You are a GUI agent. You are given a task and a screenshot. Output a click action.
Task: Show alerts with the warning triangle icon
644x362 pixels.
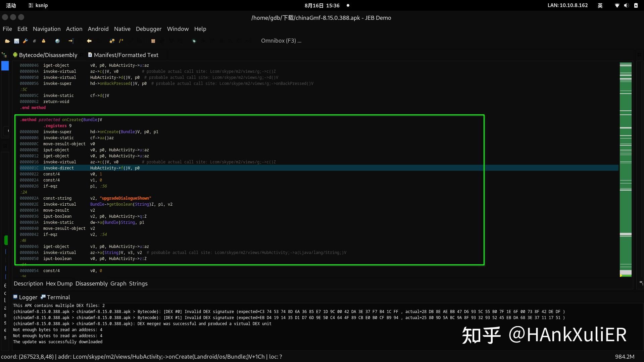[44, 41]
